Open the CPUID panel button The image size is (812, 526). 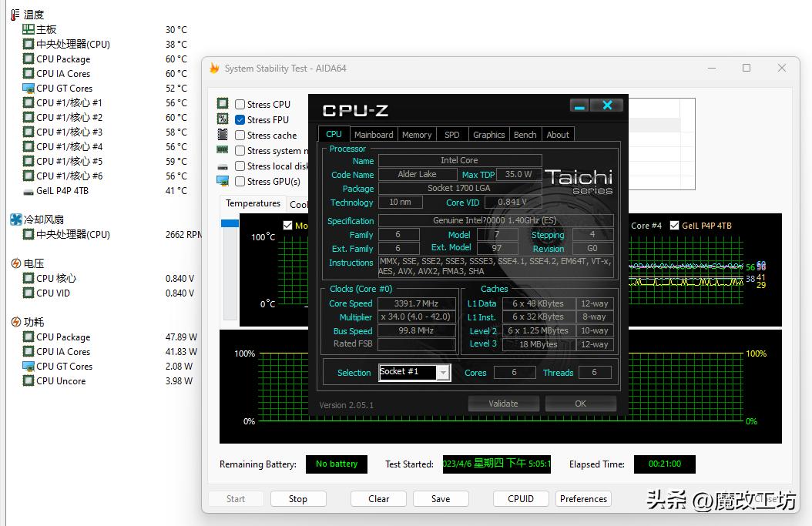(521, 498)
